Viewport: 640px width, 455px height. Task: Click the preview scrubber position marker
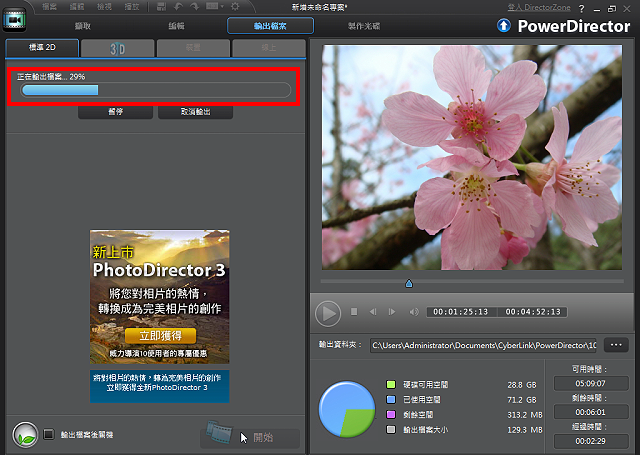(x=409, y=283)
